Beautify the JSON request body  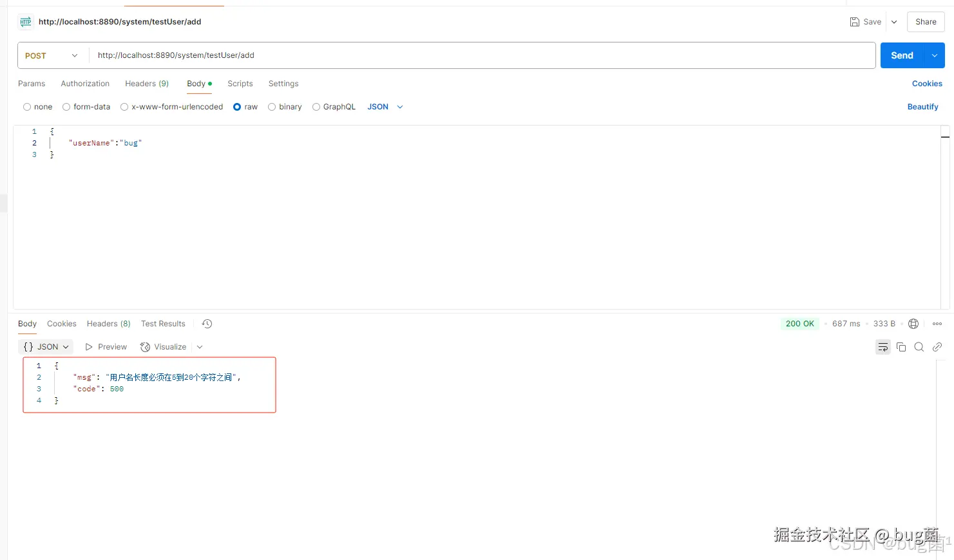tap(922, 107)
